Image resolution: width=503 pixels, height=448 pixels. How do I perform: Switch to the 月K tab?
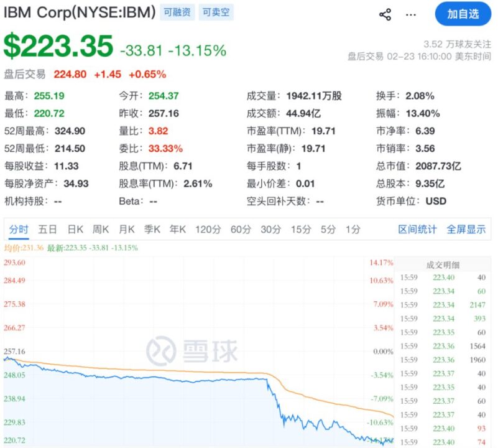[127, 229]
